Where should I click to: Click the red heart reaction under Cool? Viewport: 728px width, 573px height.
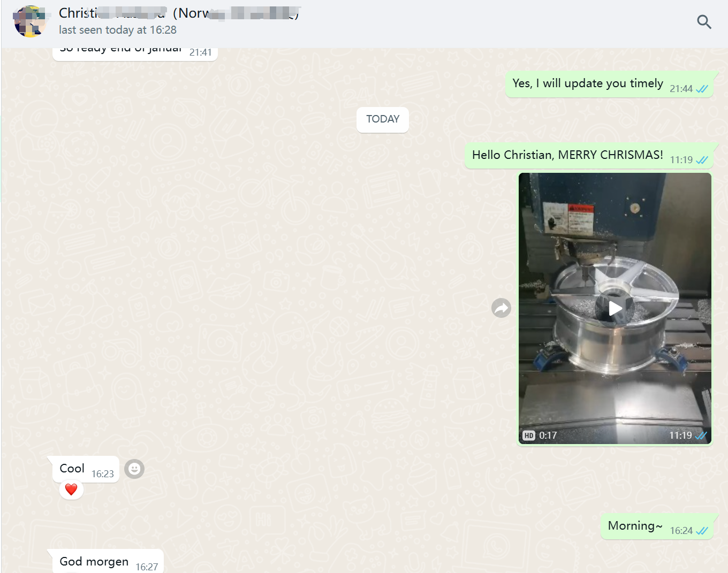tap(71, 489)
